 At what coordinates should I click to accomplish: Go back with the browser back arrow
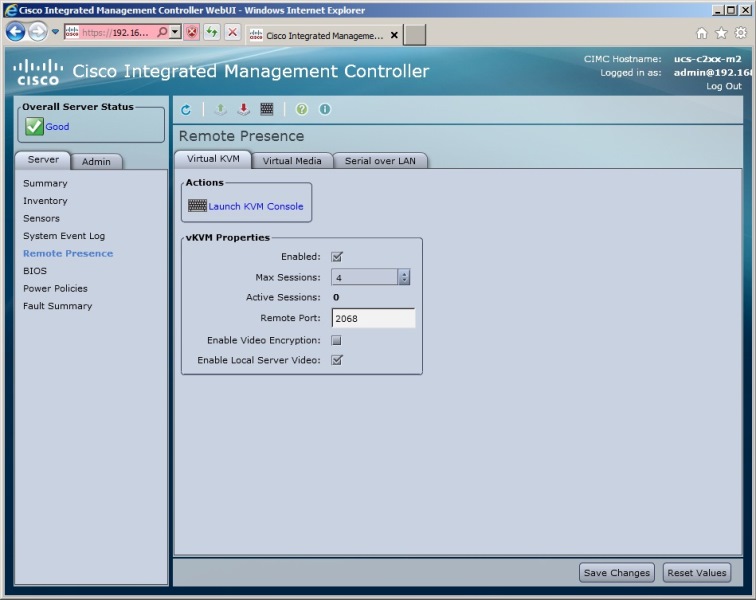point(15,32)
